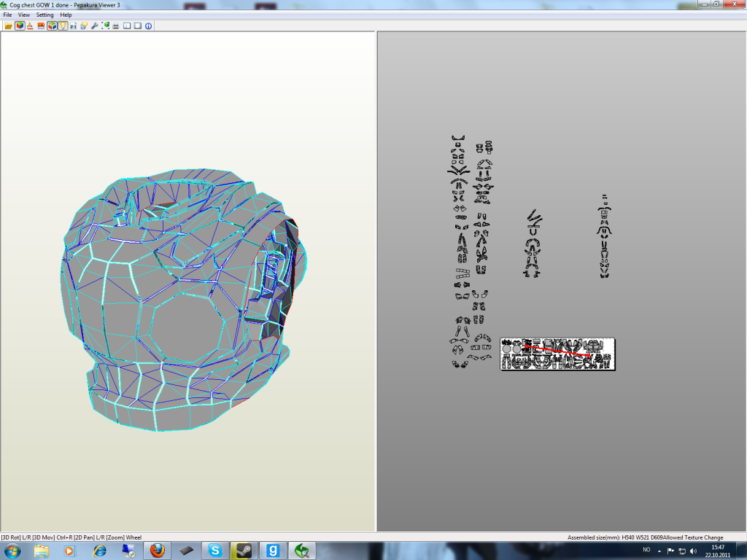747x560 pixels.
Task: Toggle the colored solid cube texture button
Action: [x=20, y=26]
